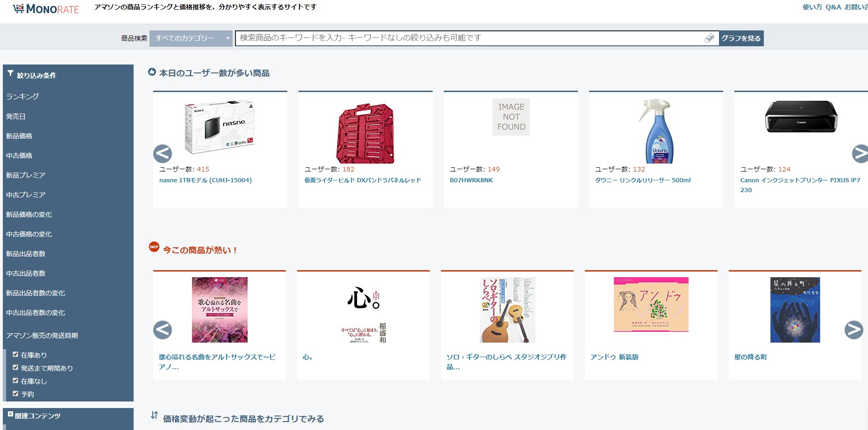The image size is (868, 430).
Task: Click left arrow in top products carousel
Action: click(163, 154)
